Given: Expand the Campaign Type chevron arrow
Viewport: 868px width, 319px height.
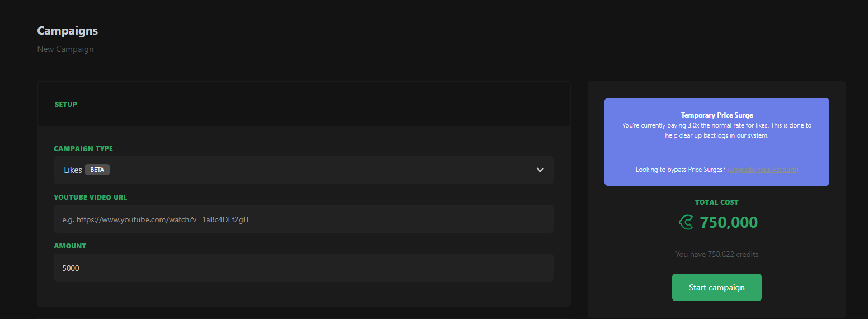Looking at the screenshot, I should [x=540, y=170].
